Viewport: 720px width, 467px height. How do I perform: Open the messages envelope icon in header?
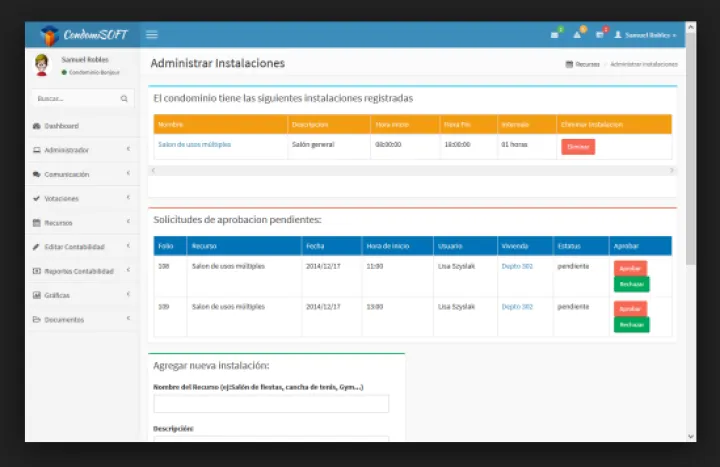tap(555, 35)
